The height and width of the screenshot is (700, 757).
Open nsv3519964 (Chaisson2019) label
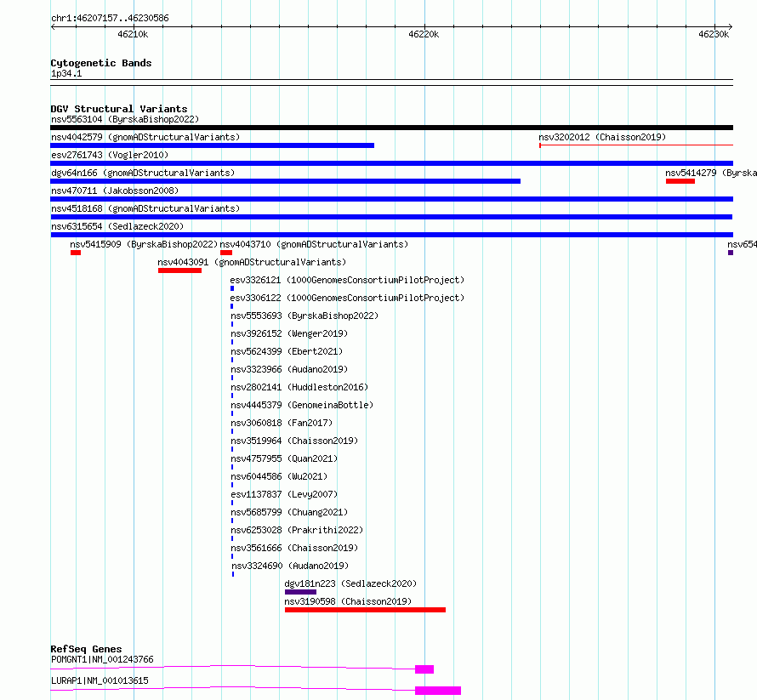(x=294, y=441)
